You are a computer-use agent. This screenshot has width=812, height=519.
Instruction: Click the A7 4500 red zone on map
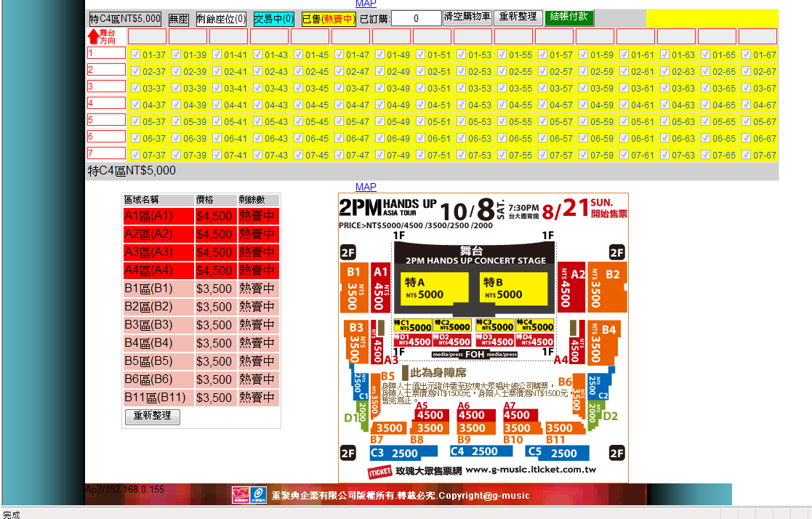click(x=520, y=415)
